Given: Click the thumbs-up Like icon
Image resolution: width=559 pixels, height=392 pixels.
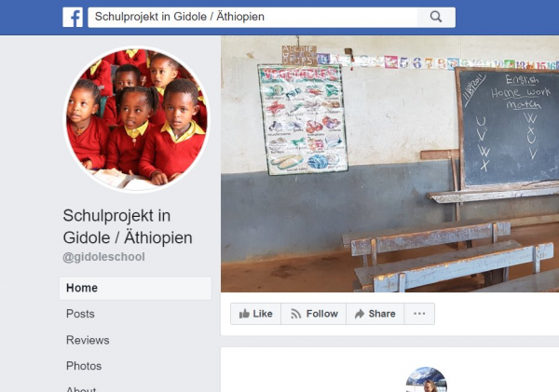Looking at the screenshot, I should (244, 314).
